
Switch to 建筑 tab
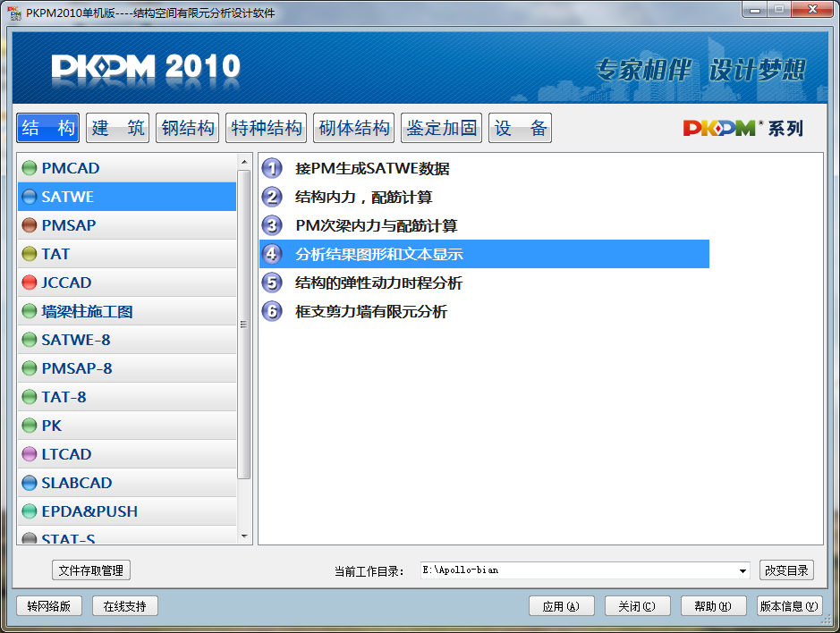118,128
